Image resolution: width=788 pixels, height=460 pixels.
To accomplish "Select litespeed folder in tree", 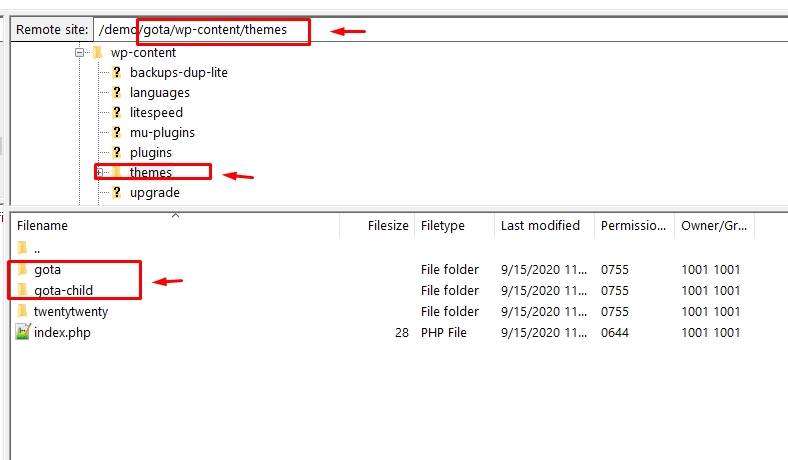I will [x=156, y=113].
